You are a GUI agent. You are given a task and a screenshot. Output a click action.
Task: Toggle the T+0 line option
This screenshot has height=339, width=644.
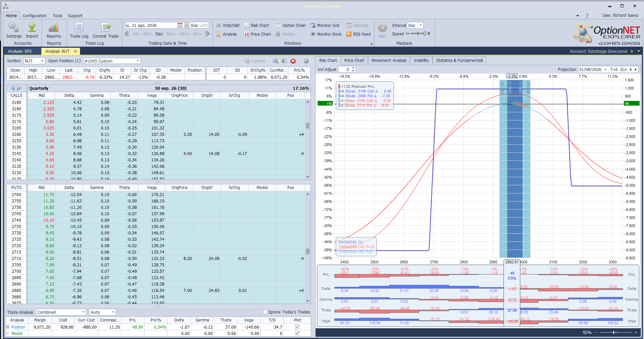(614, 70)
